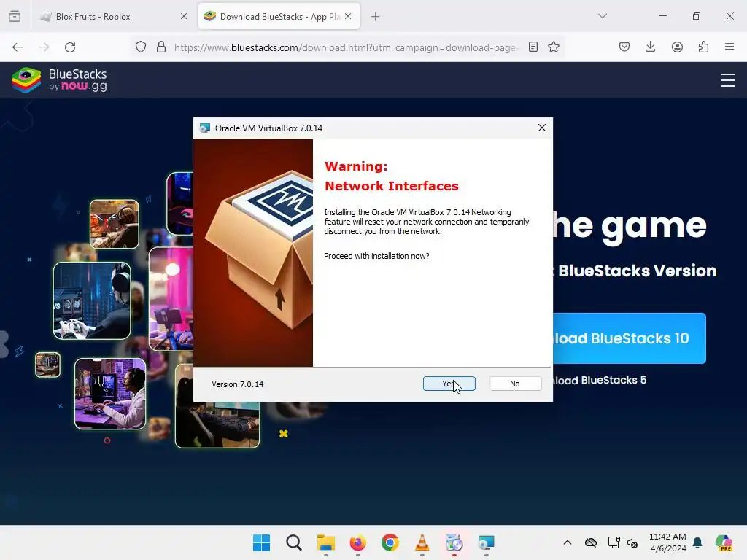
Task: Open Firefox from the taskbar
Action: point(357,542)
